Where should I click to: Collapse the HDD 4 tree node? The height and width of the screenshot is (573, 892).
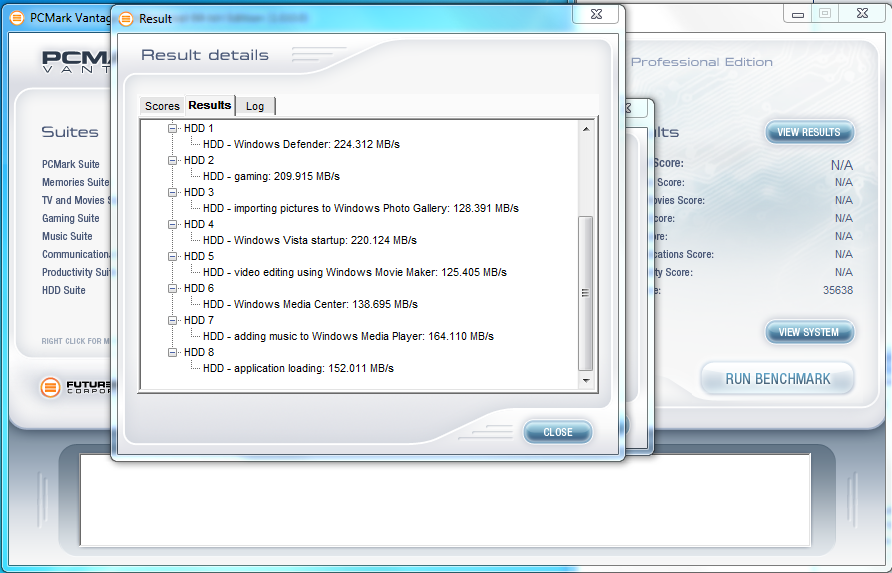[x=172, y=224]
